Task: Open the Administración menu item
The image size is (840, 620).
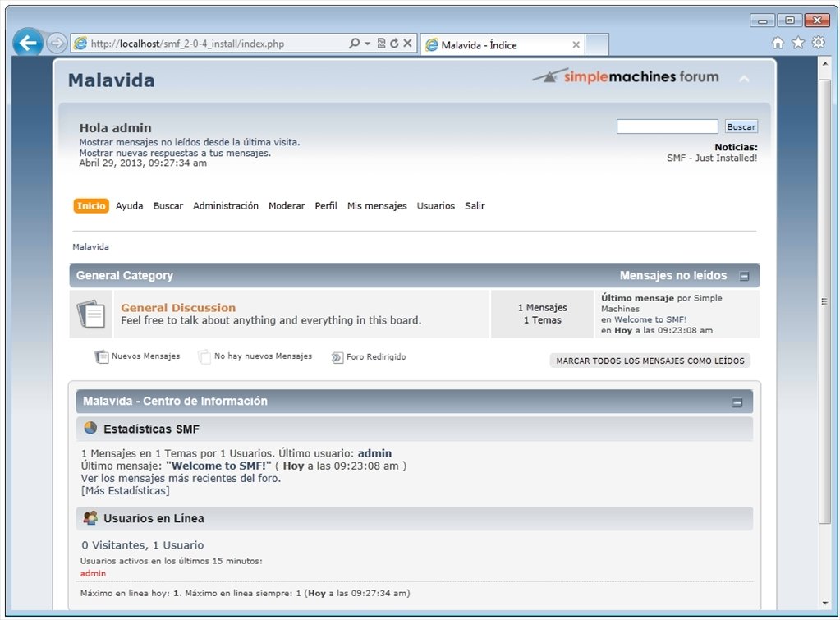Action: point(226,206)
